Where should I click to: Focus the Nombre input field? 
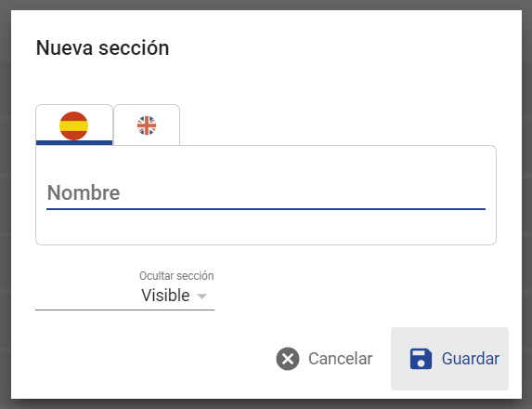[x=266, y=193]
